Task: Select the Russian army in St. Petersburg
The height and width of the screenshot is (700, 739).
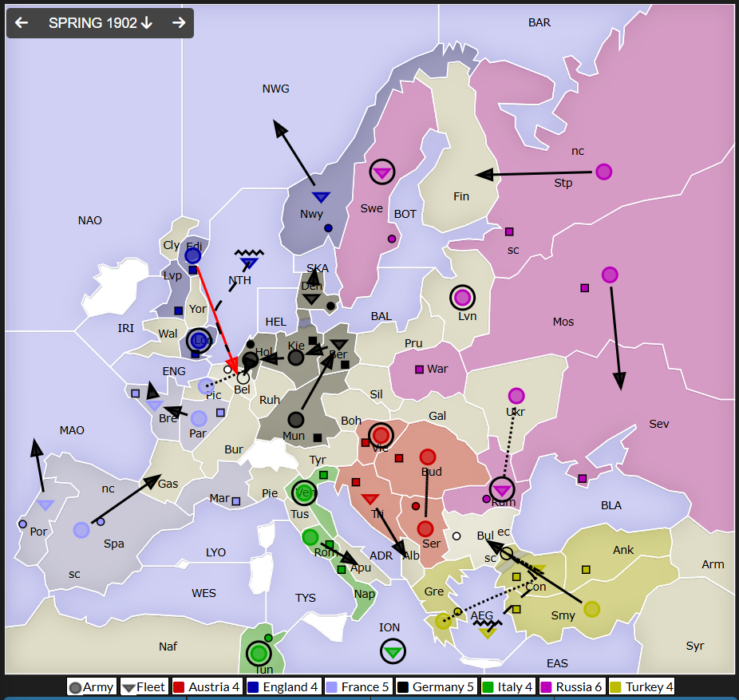Action: 603,172
